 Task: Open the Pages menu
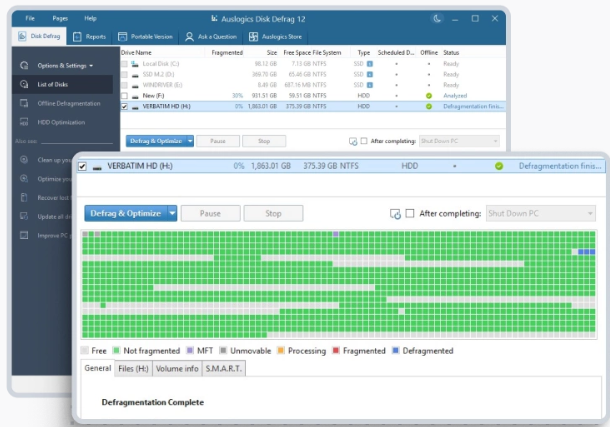pyautogui.click(x=60, y=18)
